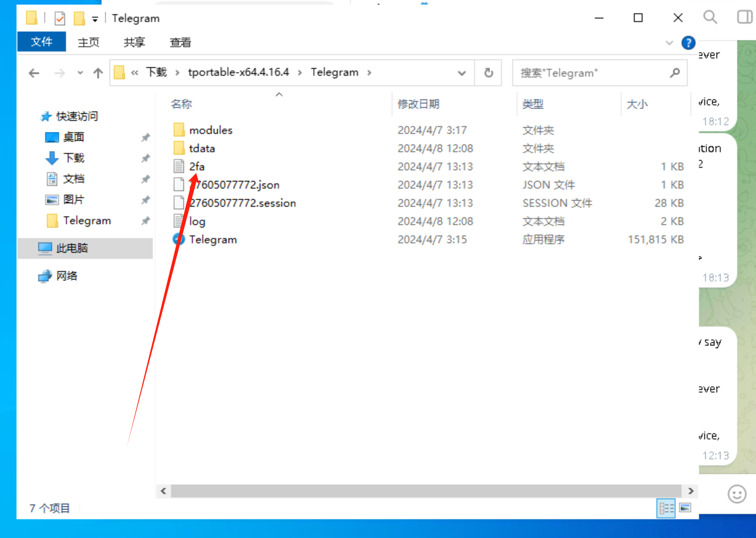The width and height of the screenshot is (756, 538).
Task: Sort files by 修改日期 column header
Action: tap(419, 104)
